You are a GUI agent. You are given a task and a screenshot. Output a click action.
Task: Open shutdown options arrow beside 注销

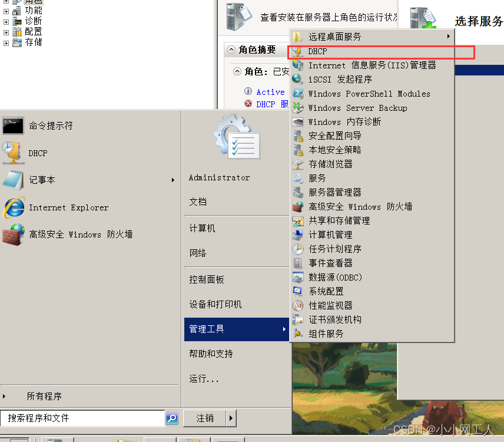(231, 418)
